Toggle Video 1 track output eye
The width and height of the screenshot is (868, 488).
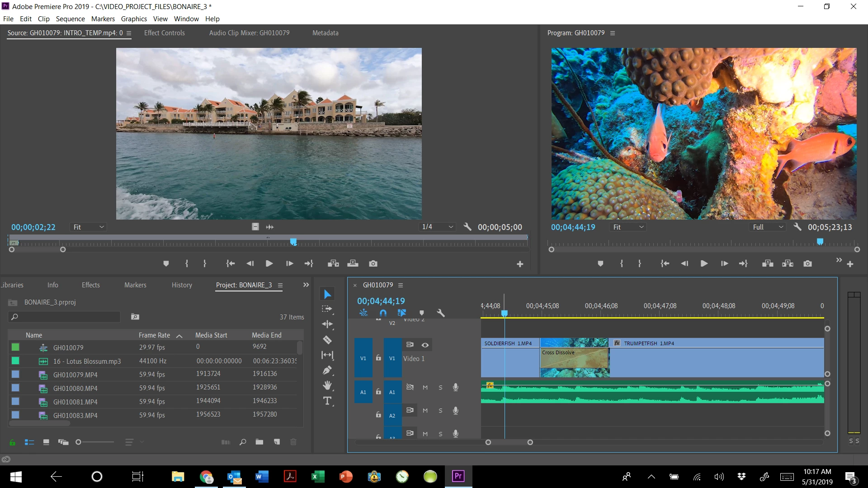(x=425, y=345)
